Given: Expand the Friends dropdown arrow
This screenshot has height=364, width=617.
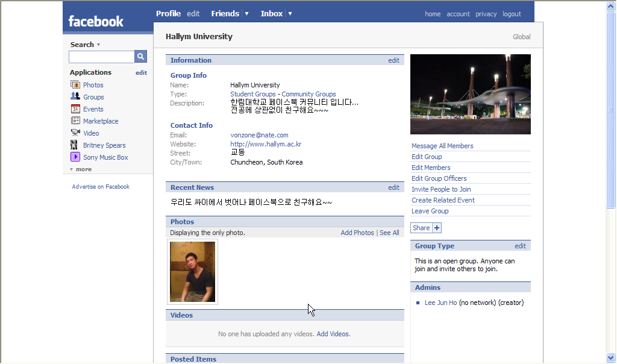Looking at the screenshot, I should (246, 13).
